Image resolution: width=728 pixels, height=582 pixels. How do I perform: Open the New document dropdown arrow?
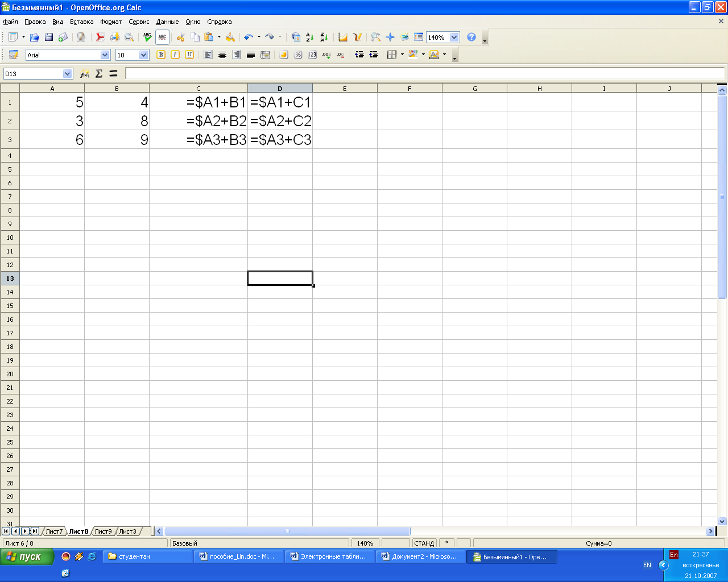click(23, 38)
